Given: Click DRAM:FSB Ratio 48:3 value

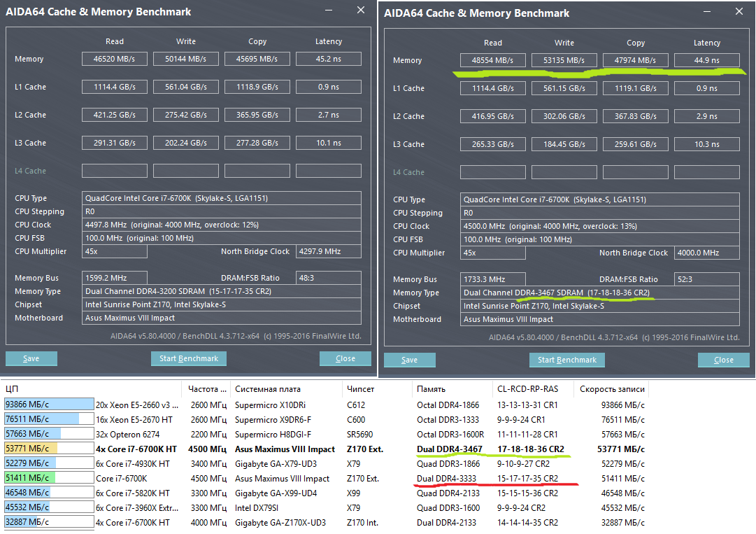Looking at the screenshot, I should [328, 278].
